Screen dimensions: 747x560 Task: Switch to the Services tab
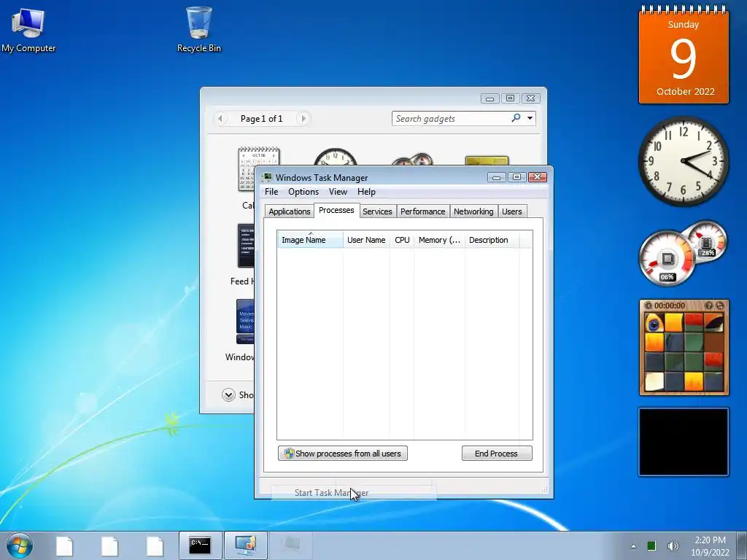click(377, 211)
